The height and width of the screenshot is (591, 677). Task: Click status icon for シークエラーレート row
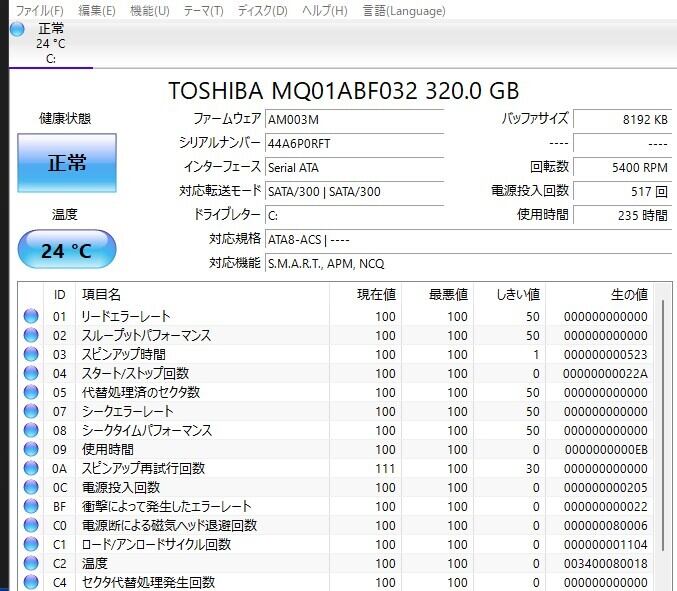tap(31, 411)
